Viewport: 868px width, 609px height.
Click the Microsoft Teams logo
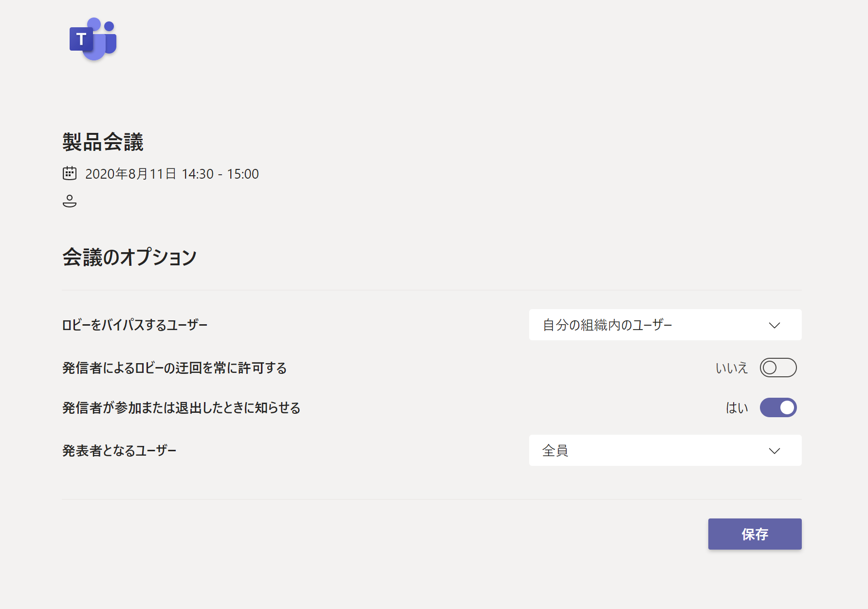point(93,39)
